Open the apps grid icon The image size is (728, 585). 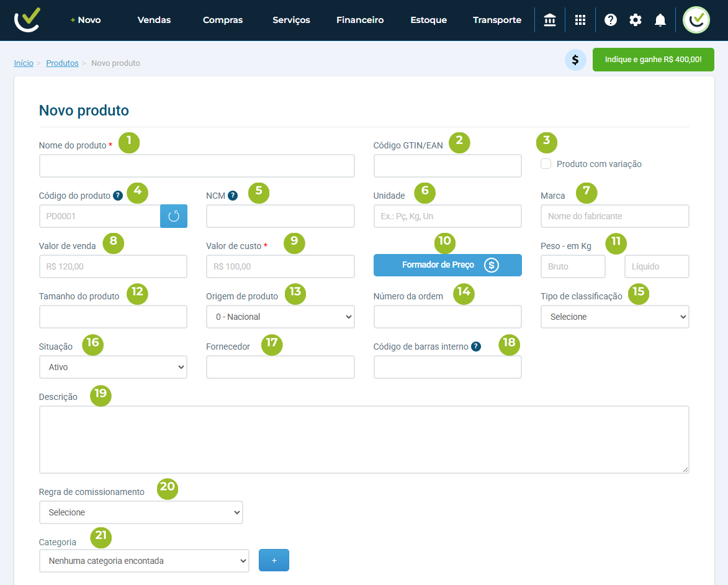580,20
